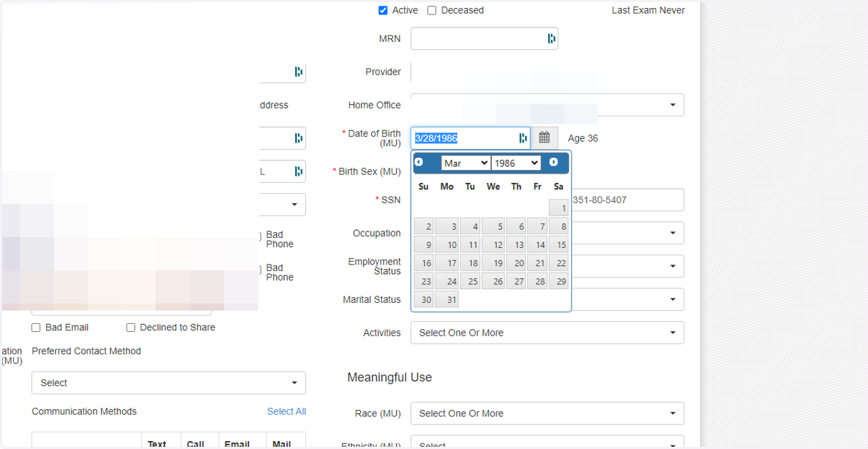Pick day 28 in the calendar
The image size is (868, 449).
point(537,281)
